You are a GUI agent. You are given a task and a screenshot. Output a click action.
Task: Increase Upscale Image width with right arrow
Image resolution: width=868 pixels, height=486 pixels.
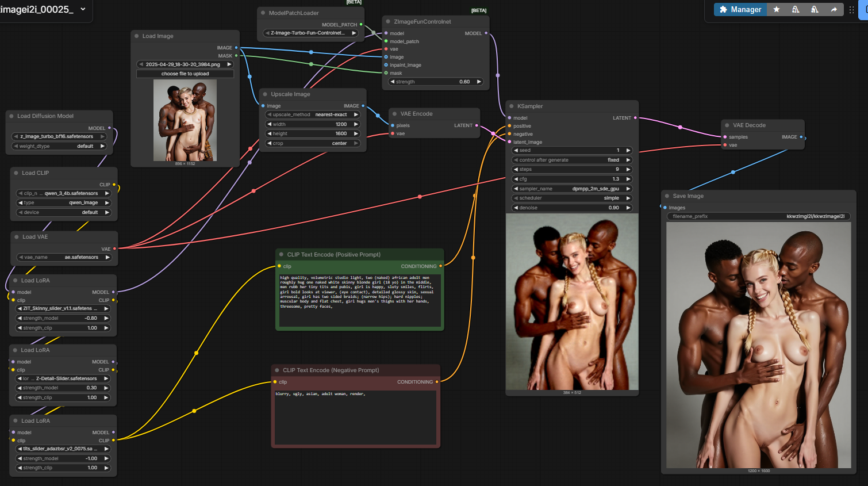pyautogui.click(x=356, y=124)
